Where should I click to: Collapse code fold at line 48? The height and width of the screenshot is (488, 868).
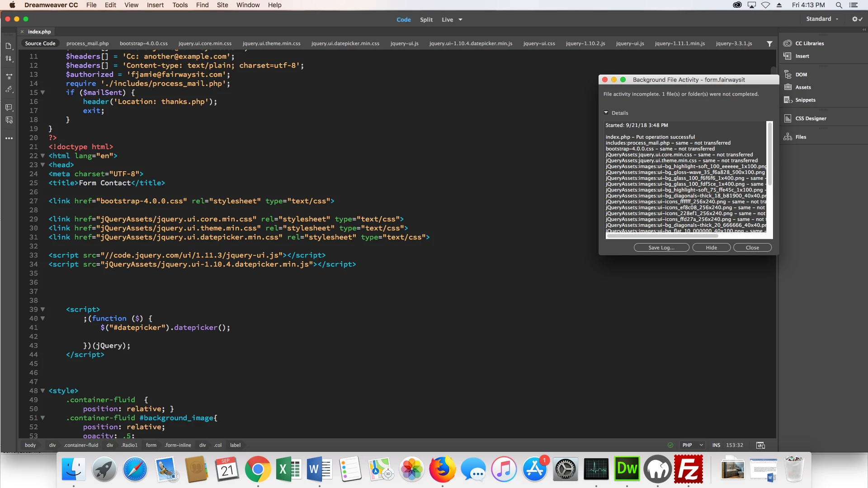[43, 391]
